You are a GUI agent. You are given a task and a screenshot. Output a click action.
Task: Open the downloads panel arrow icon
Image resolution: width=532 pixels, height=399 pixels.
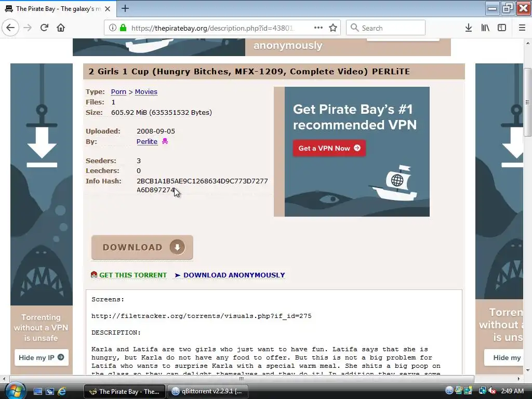[x=469, y=28]
